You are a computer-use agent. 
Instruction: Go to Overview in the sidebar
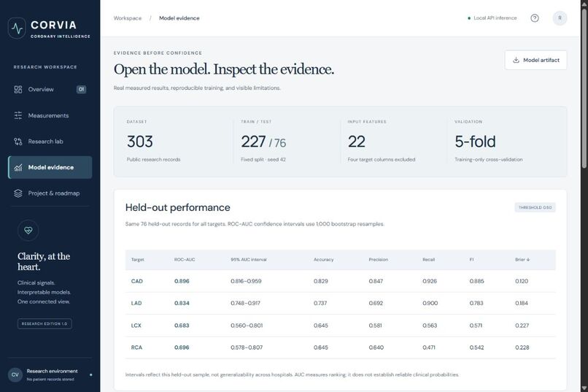pos(50,89)
